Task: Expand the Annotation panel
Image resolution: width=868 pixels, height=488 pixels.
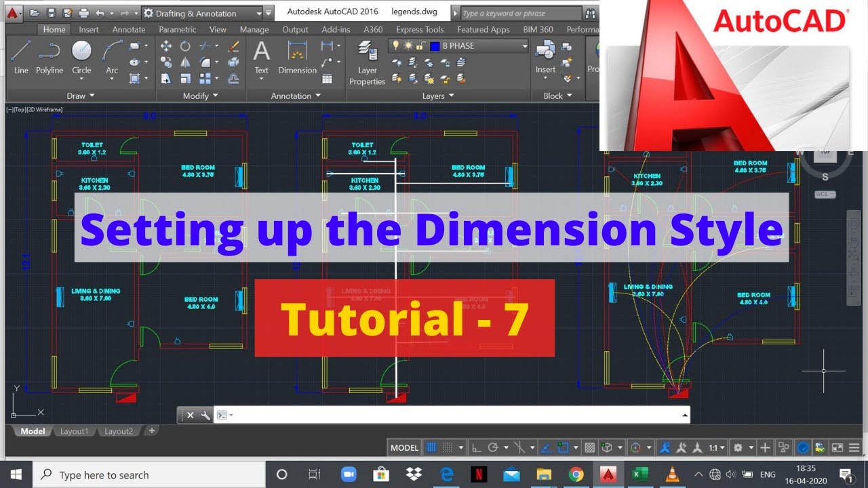Action: click(x=296, y=96)
